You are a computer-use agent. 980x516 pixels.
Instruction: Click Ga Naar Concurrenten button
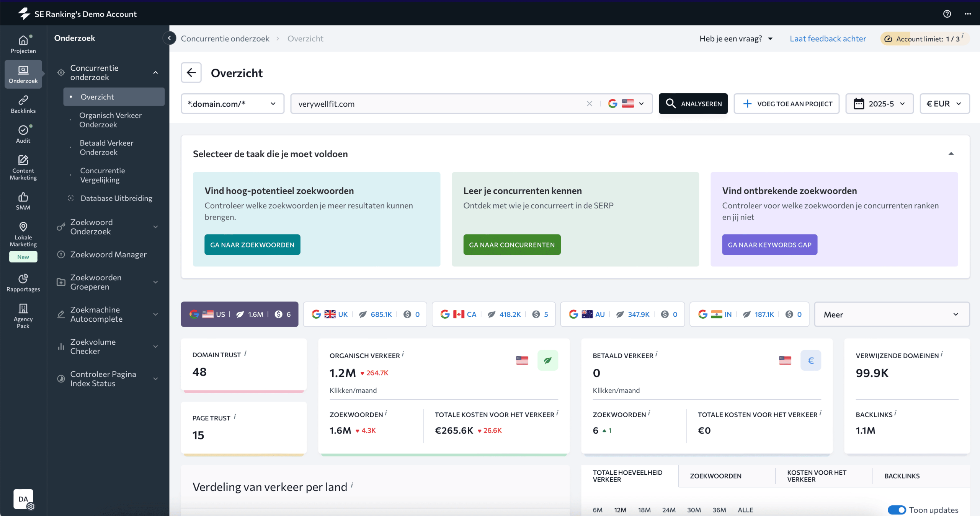pyautogui.click(x=512, y=245)
